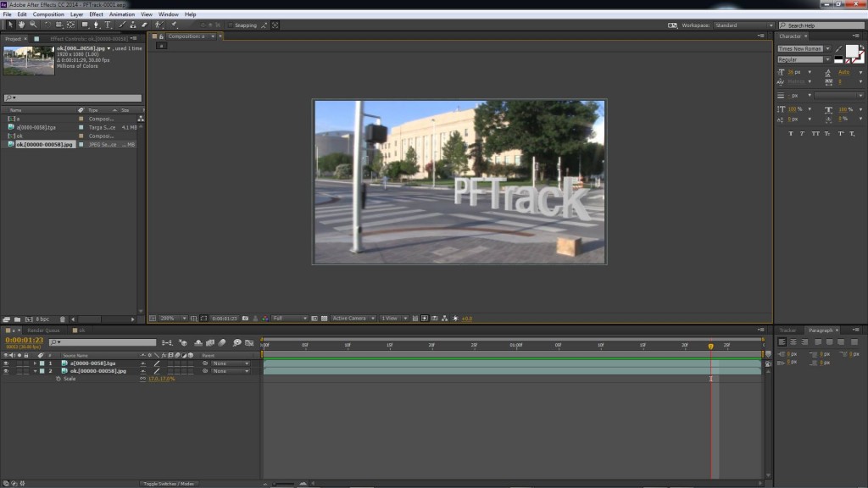Click the current time indicator marker in timeline
Screen dimensions: 868x488
click(711, 347)
